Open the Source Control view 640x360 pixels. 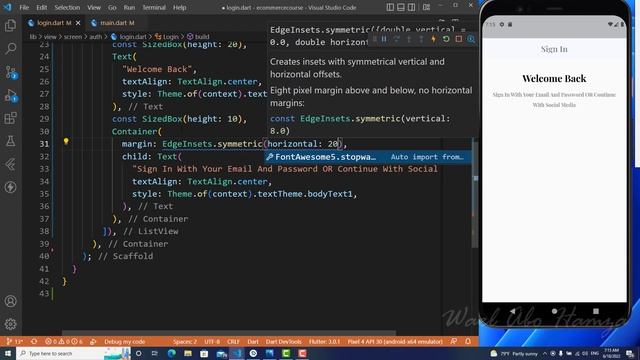coord(10,72)
